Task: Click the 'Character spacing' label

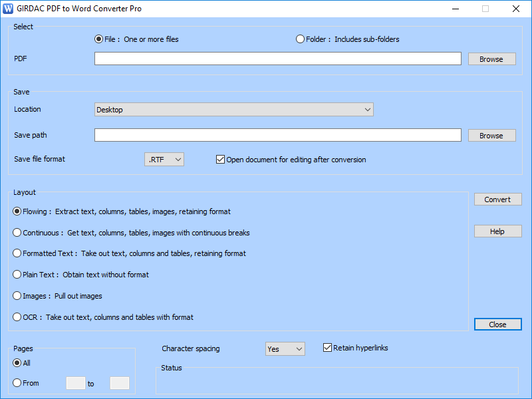Action: [x=191, y=348]
